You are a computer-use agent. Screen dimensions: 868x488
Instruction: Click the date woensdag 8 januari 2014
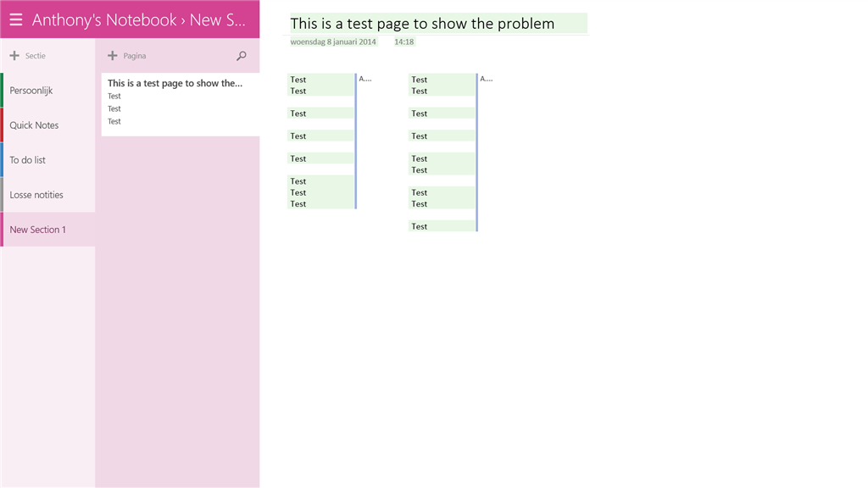pos(333,42)
